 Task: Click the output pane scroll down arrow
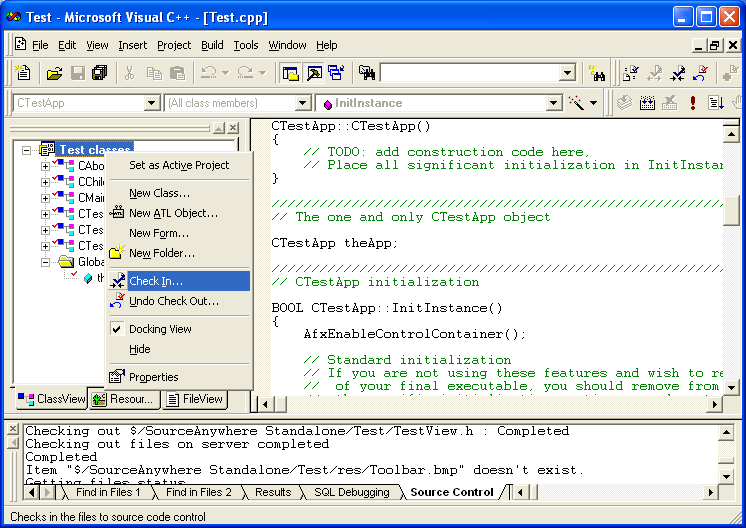pos(726,476)
